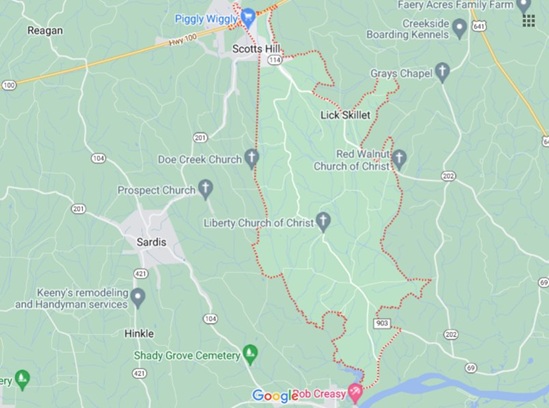
Task: Click the Google logo on the map
Action: [275, 396]
